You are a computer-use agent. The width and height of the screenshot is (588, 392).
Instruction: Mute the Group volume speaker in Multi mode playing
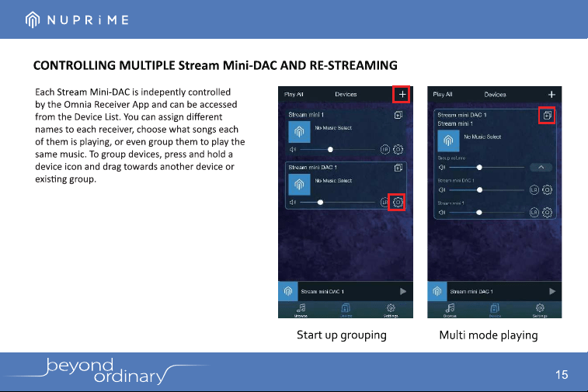[442, 168]
